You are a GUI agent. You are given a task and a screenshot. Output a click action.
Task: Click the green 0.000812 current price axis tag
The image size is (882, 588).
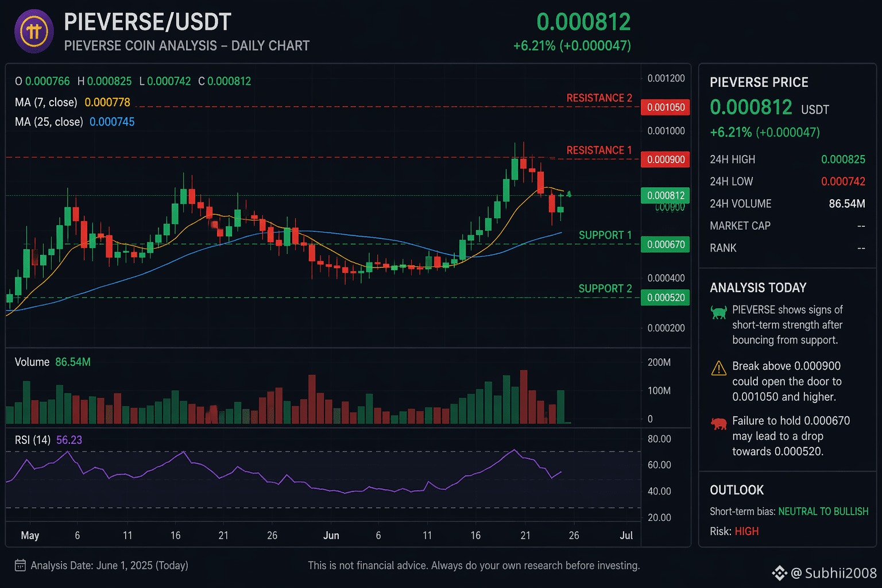666,196
